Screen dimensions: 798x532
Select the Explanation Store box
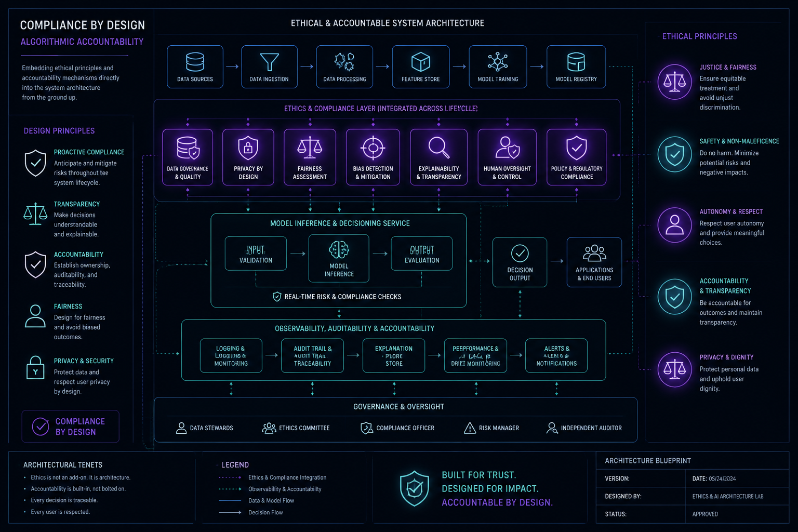tap(394, 356)
